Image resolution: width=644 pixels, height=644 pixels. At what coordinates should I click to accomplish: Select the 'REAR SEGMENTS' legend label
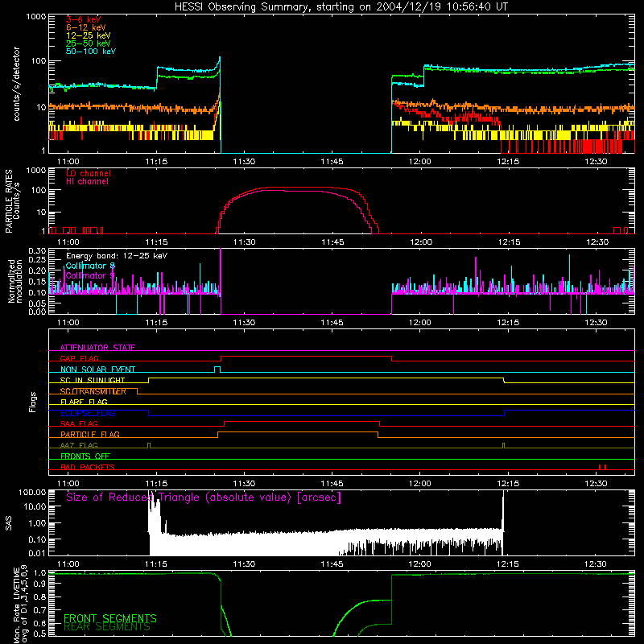point(107,627)
